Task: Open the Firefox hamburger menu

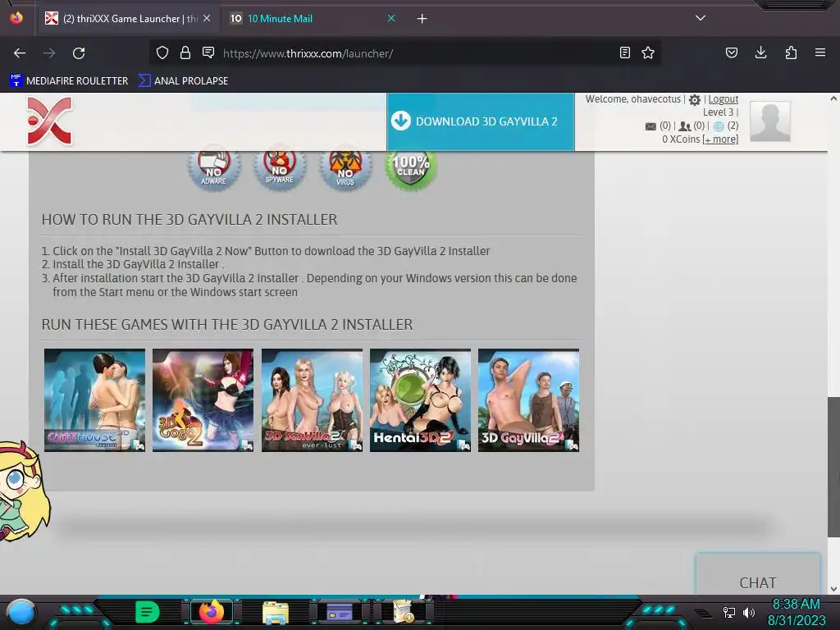Action: click(820, 52)
